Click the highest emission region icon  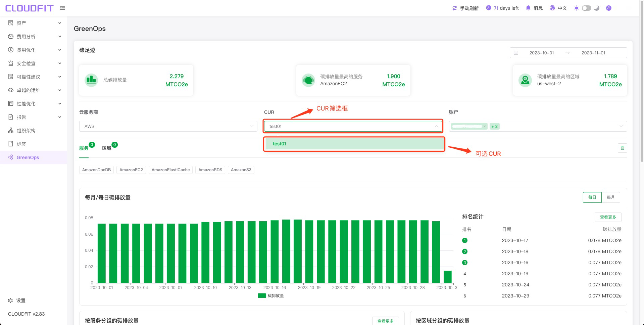pos(525,80)
